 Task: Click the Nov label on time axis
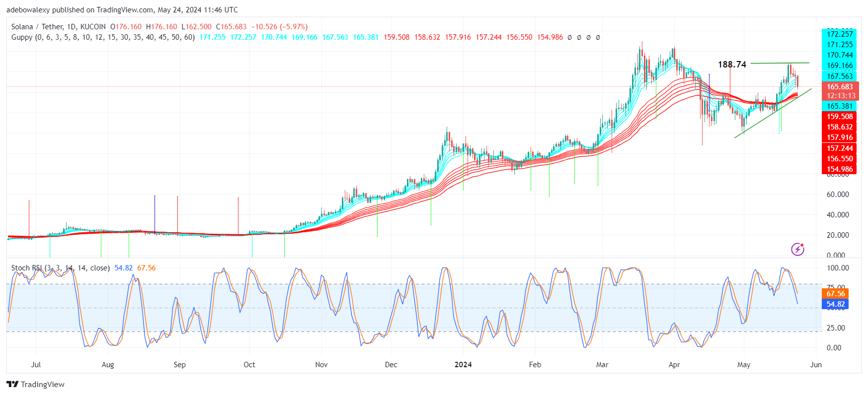point(321,365)
